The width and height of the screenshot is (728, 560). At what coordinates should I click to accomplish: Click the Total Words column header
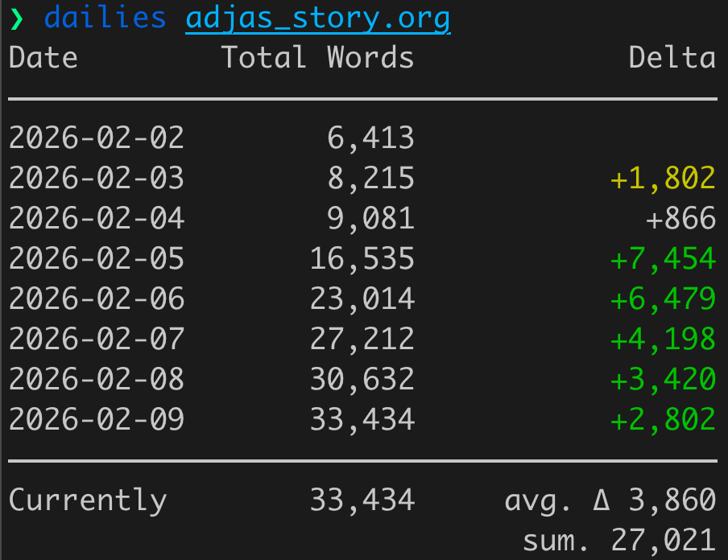click(x=317, y=58)
